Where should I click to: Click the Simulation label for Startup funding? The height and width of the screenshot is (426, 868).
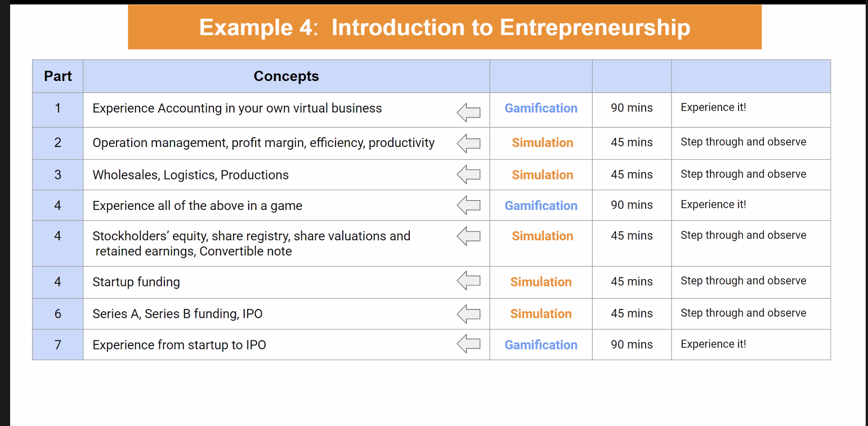541,282
